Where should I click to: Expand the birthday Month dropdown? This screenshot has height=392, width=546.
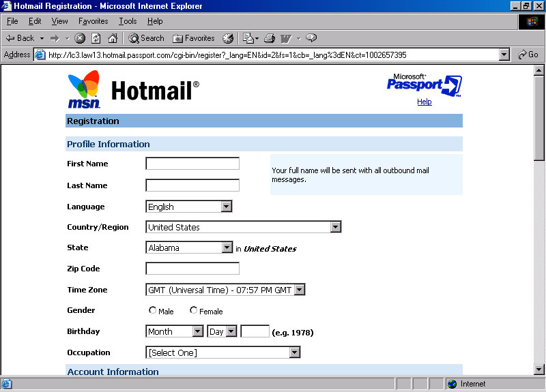coord(198,331)
